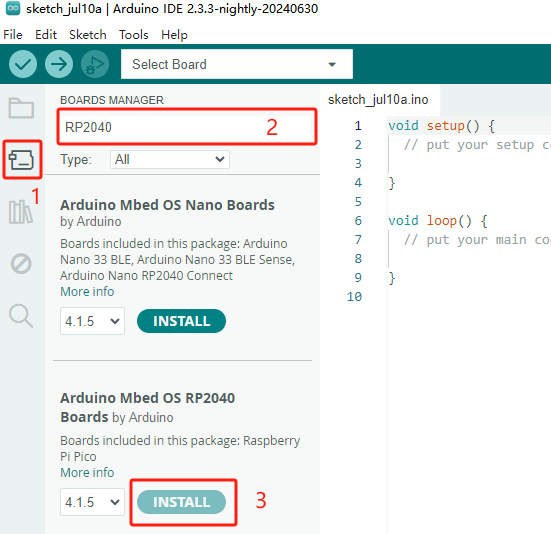Screen dimensions: 551x534
Task: Click the 'Arduino Mbed OS RP2040 Boards' title
Action: pyautogui.click(x=148, y=408)
